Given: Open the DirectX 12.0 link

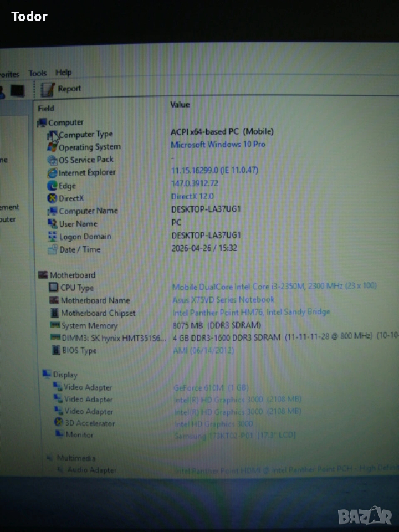Looking at the screenshot, I should pyautogui.click(x=192, y=196).
